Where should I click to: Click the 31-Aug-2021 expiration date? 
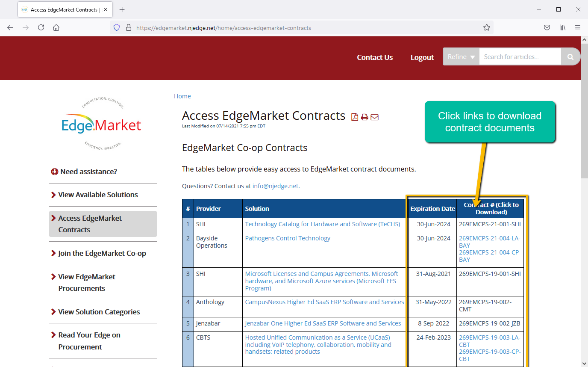tap(433, 274)
